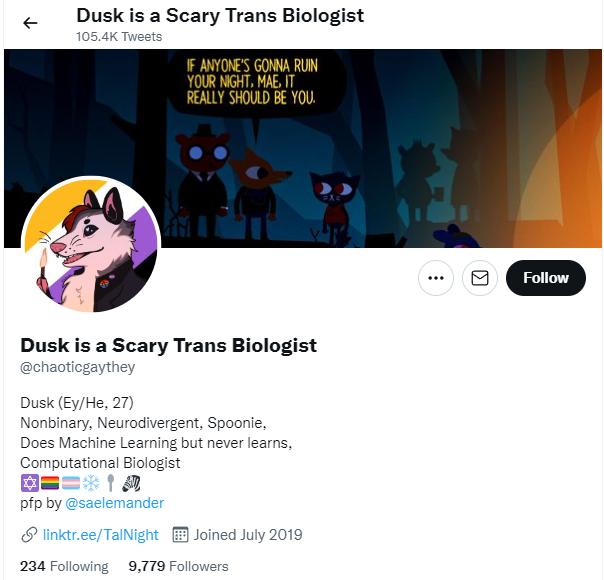Click the spoon emoji in bio

pyautogui.click(x=111, y=483)
